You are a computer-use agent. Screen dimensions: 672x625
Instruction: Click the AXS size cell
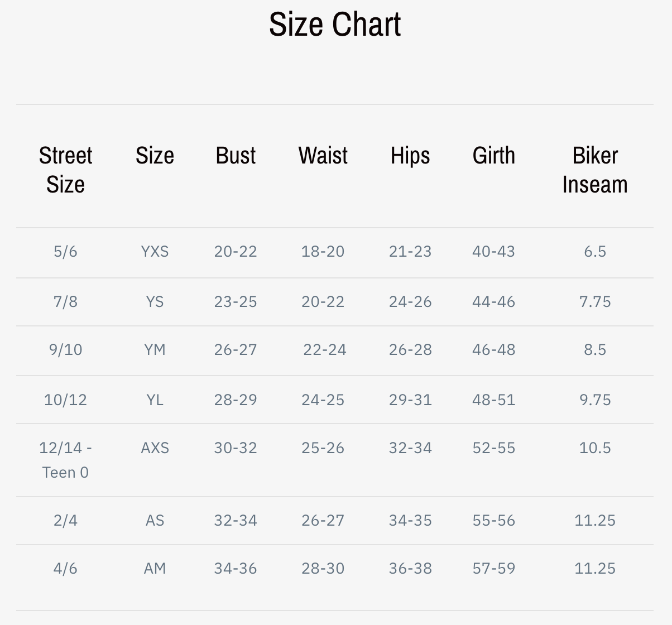pos(155,448)
